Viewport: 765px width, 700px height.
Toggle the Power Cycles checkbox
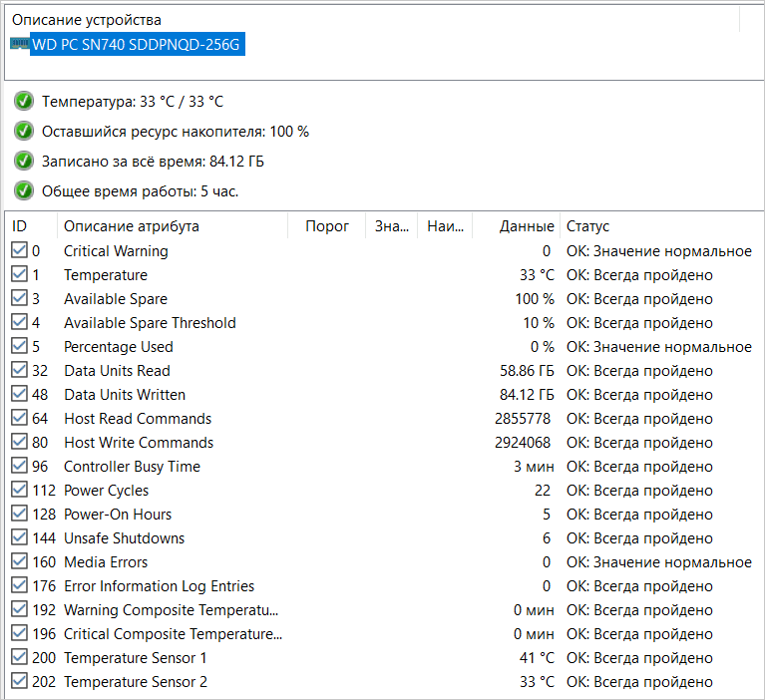19,490
